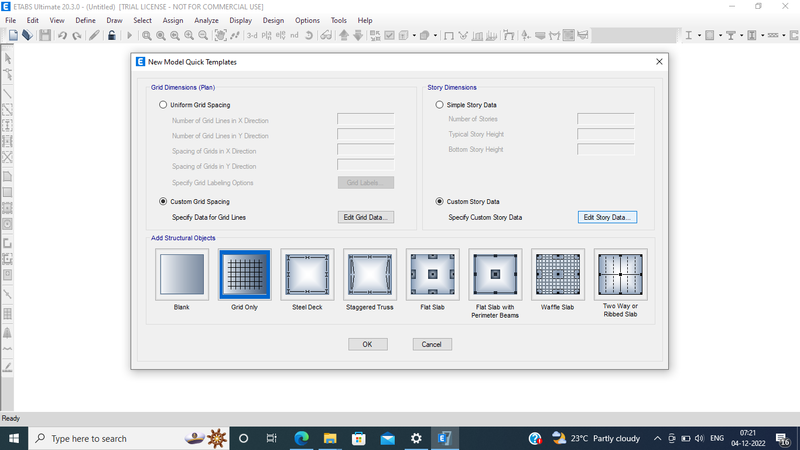Image resolution: width=800 pixels, height=450 pixels.
Task: Open Set Display Options cube dropdown arrow
Action: pyautogui.click(x=414, y=35)
